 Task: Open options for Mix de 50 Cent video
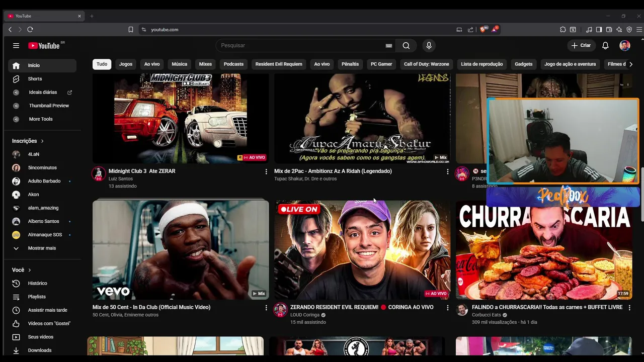click(x=266, y=308)
